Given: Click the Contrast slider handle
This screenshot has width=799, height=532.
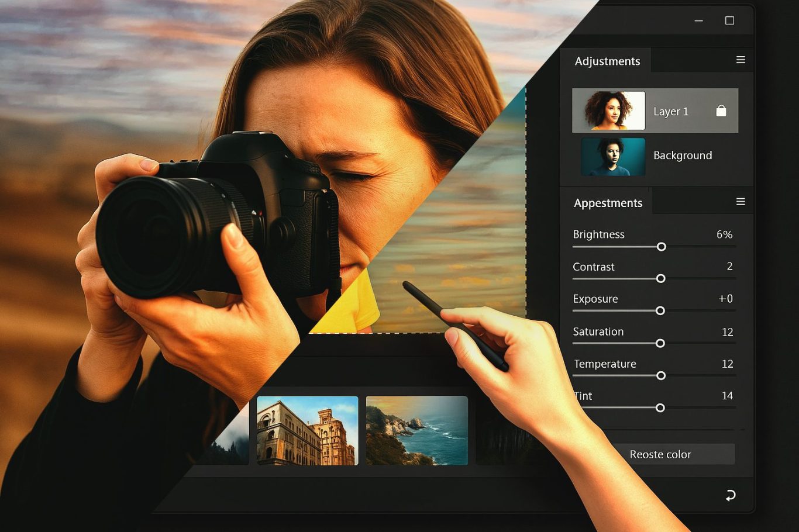Looking at the screenshot, I should click(660, 279).
